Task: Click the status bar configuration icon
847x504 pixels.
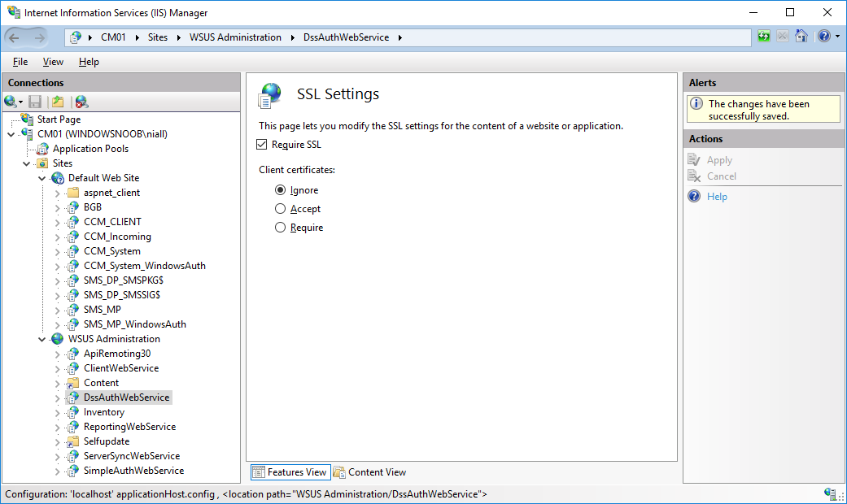Action: coord(830,493)
